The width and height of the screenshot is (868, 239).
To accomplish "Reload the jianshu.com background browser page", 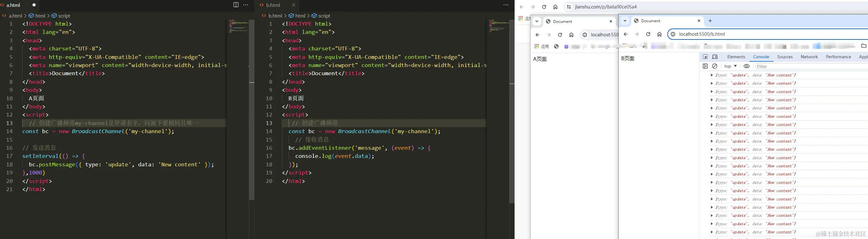I will click(x=544, y=7).
